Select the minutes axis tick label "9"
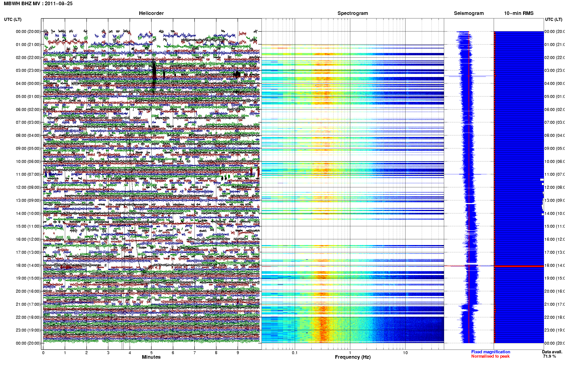 [238, 353]
